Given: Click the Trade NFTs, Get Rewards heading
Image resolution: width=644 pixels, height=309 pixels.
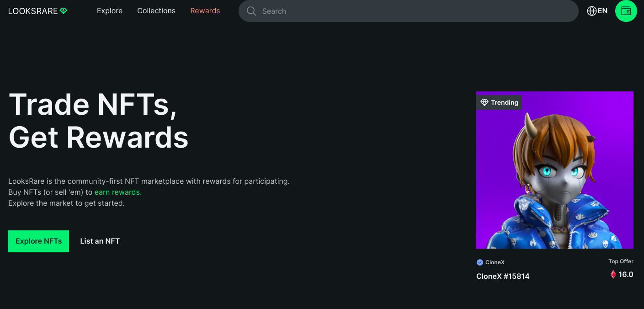Looking at the screenshot, I should [98, 121].
